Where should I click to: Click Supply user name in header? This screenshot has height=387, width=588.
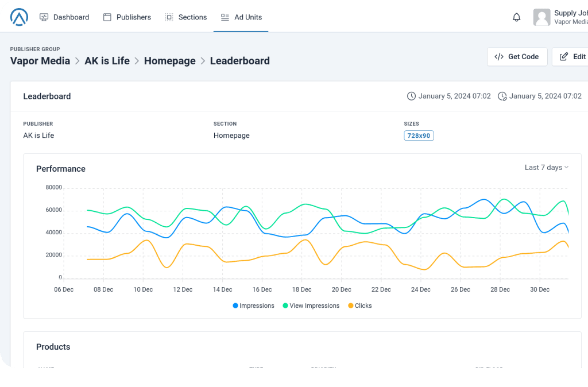(x=571, y=13)
